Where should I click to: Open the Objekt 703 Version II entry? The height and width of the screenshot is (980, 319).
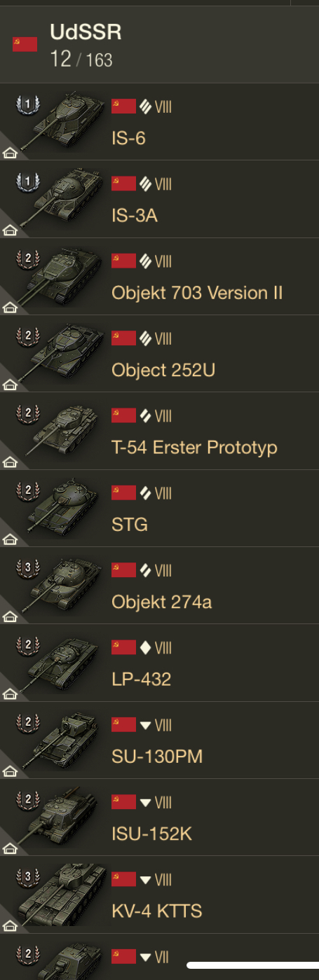[x=159, y=277]
